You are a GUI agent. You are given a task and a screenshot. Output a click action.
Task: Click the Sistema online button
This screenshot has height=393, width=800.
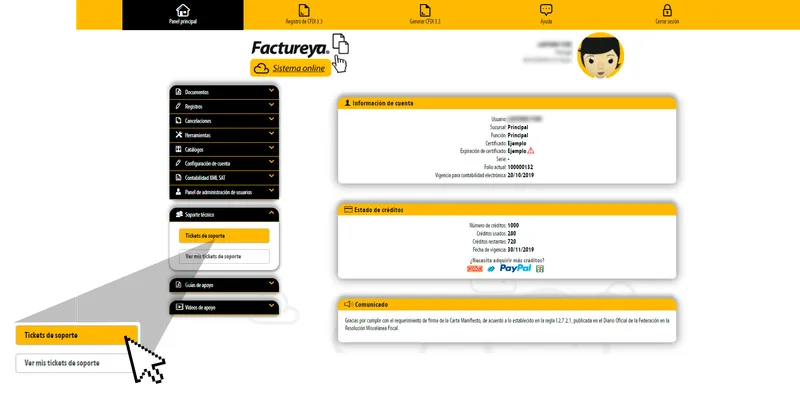point(290,68)
